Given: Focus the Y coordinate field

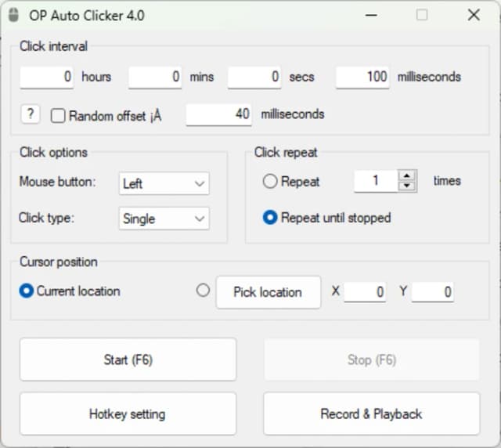Looking at the screenshot, I should [433, 291].
